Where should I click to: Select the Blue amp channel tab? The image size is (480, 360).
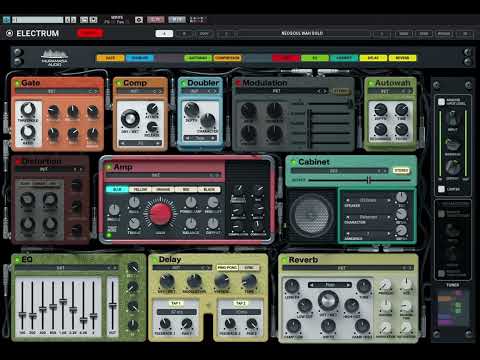tap(117, 189)
